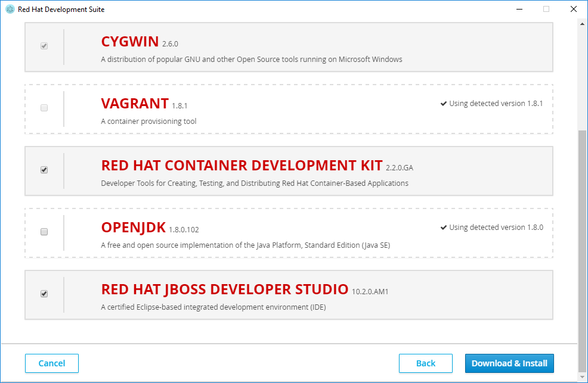Click scrollbar down arrow
Screen dimensions: 588x383
point(582,377)
